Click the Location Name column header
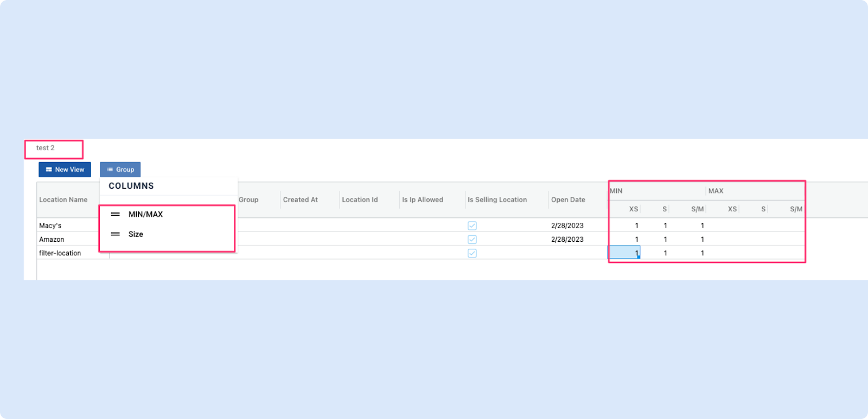868x419 pixels. pyautogui.click(x=63, y=200)
